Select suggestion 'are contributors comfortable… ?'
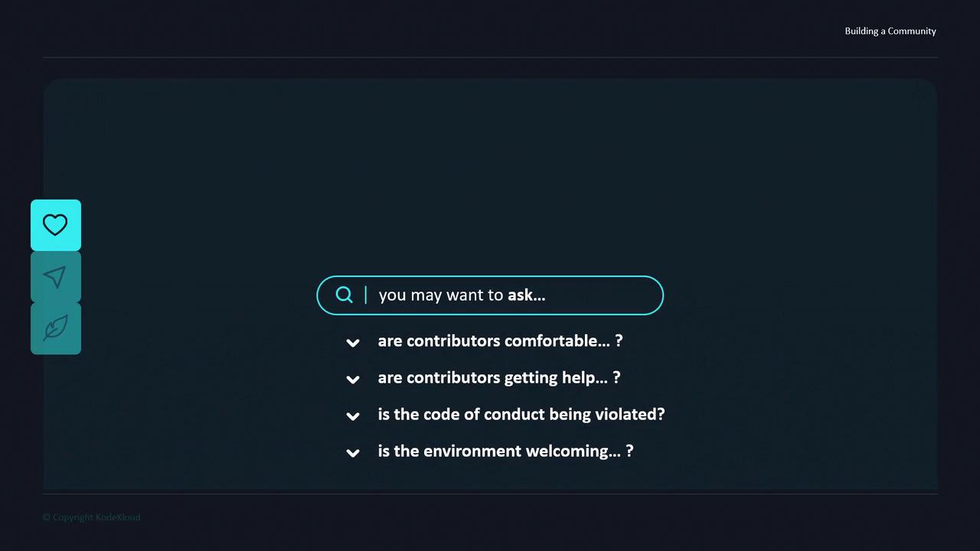980x551 pixels. coord(500,341)
